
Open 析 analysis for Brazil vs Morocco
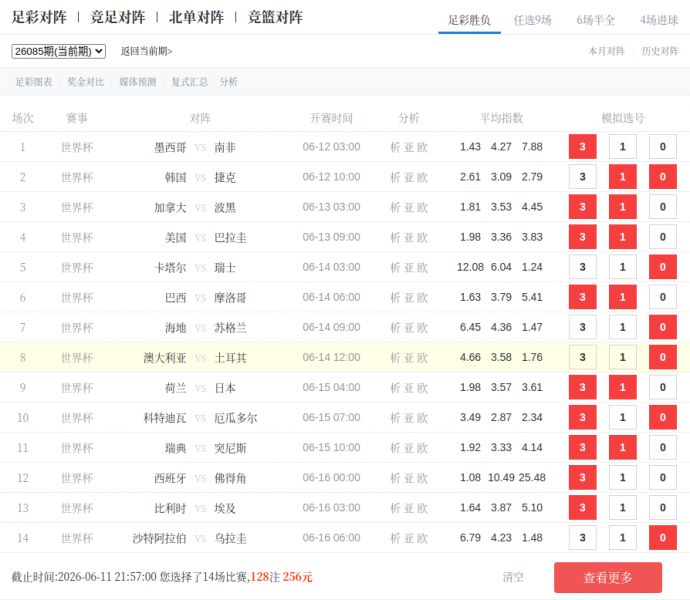click(395, 298)
